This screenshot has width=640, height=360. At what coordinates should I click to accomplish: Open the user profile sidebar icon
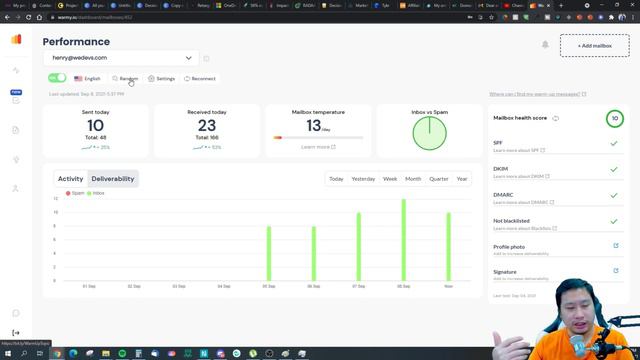[16, 188]
